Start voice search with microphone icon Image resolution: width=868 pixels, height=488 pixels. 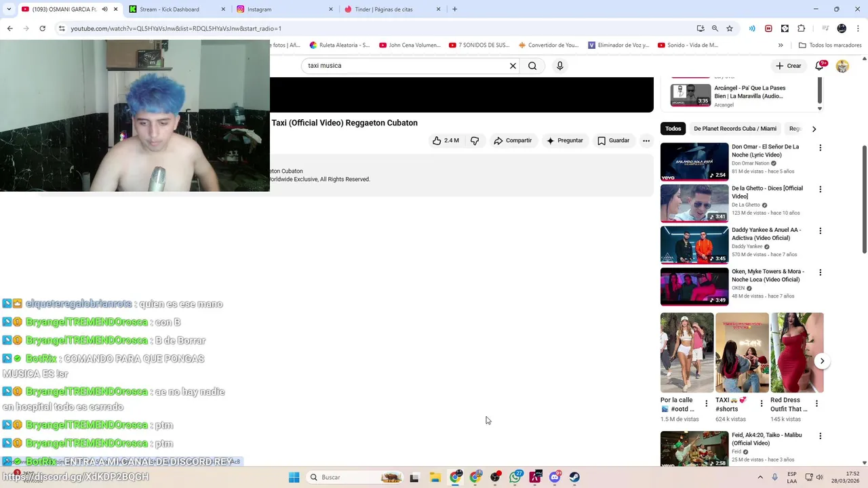559,66
